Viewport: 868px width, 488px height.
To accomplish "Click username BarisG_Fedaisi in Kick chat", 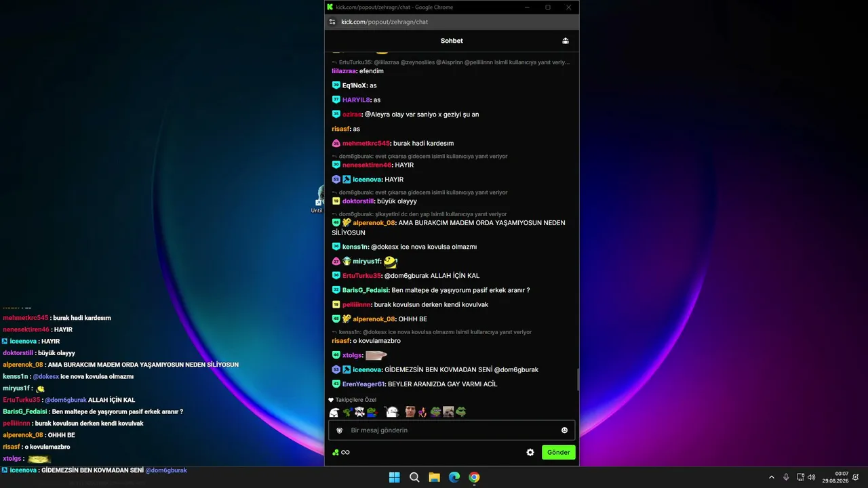I will (x=366, y=290).
